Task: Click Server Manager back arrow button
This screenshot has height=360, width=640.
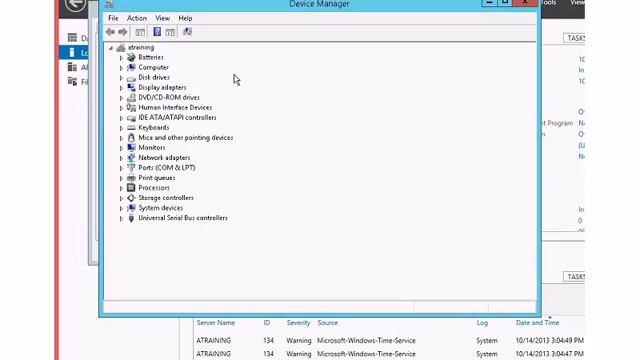Action: coord(76,5)
